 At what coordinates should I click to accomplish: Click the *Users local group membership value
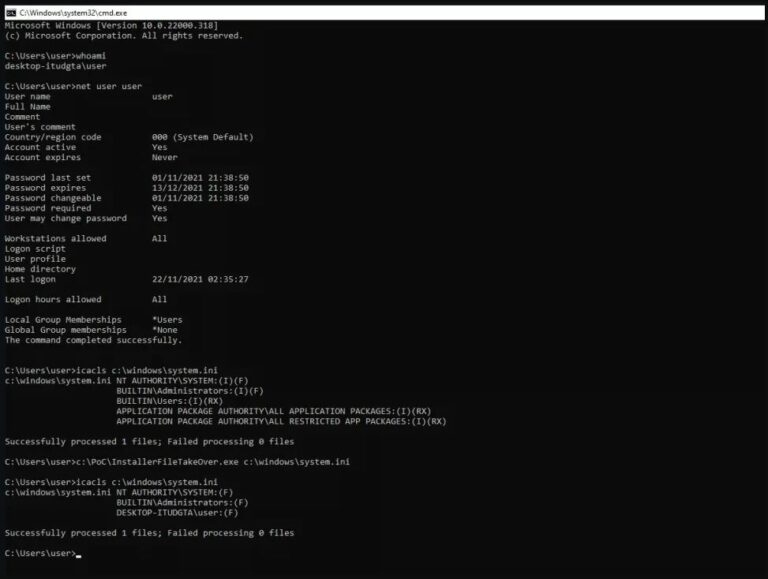[167, 320]
